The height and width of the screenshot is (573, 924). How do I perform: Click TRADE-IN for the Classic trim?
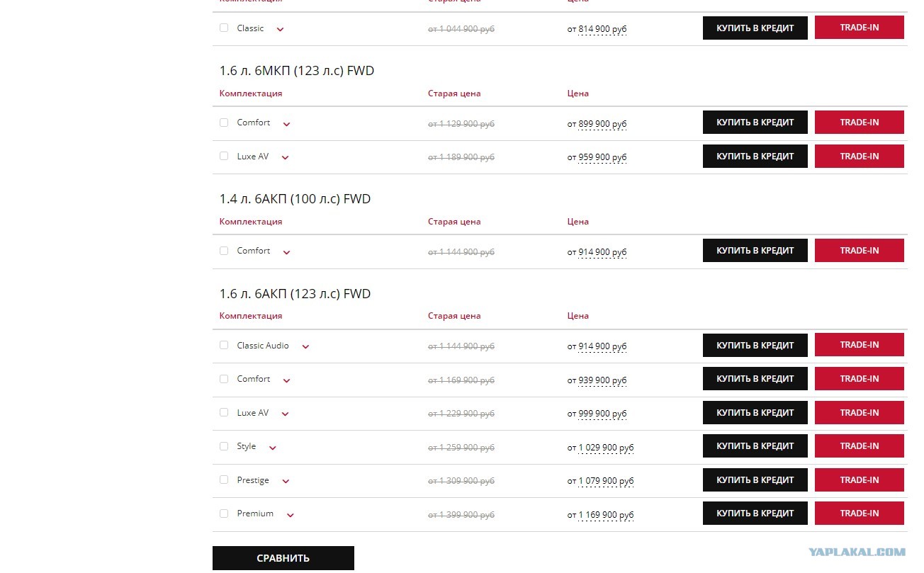pos(860,28)
